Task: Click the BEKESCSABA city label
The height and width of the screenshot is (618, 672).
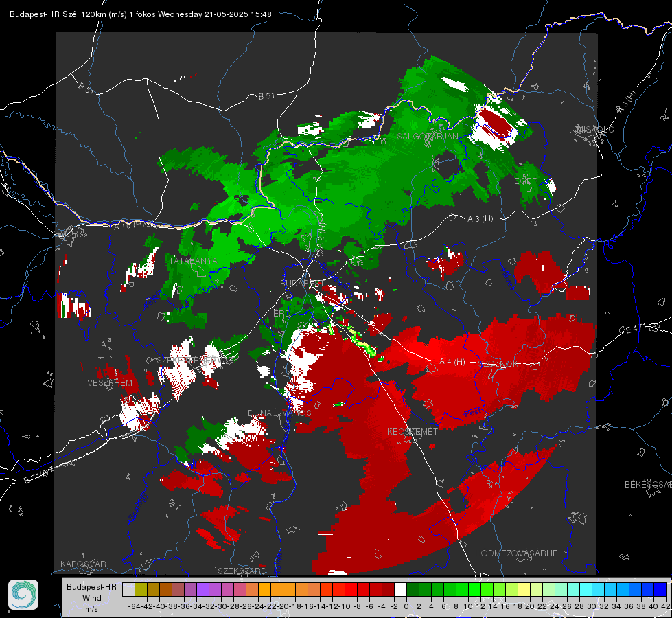Action: click(648, 485)
